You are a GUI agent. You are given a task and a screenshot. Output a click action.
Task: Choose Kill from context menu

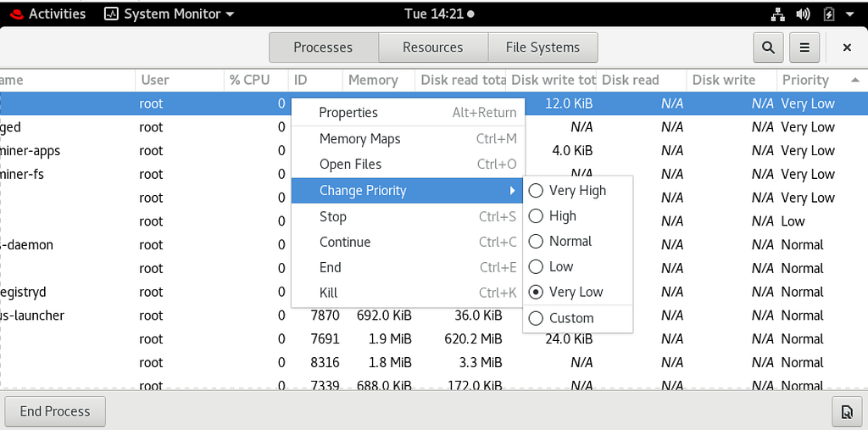(408, 293)
